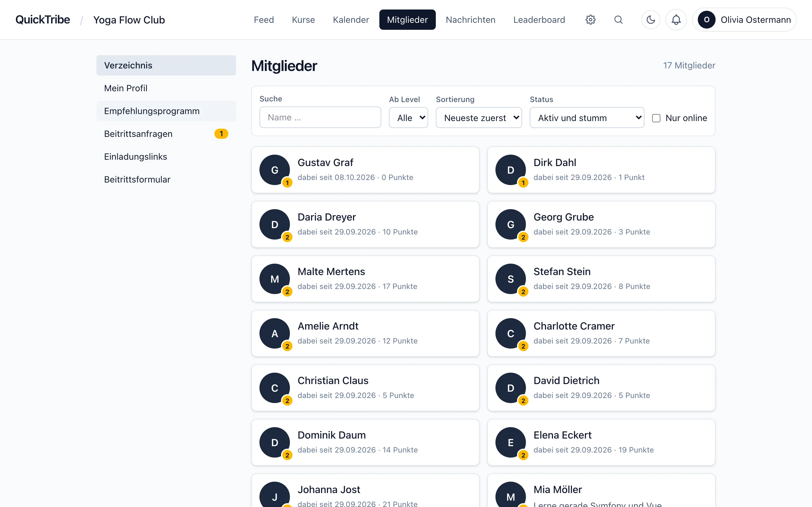Expand the Sortierung dropdown
Image resolution: width=812 pixels, height=507 pixels.
pyautogui.click(x=478, y=118)
